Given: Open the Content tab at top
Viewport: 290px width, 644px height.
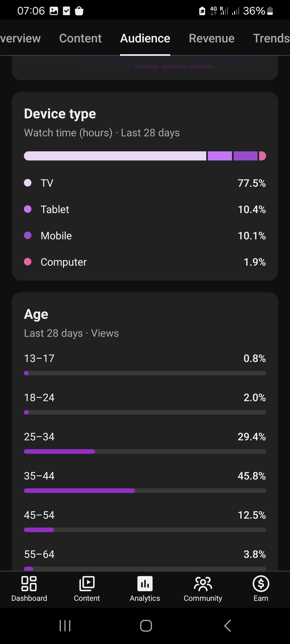Looking at the screenshot, I should click(80, 38).
